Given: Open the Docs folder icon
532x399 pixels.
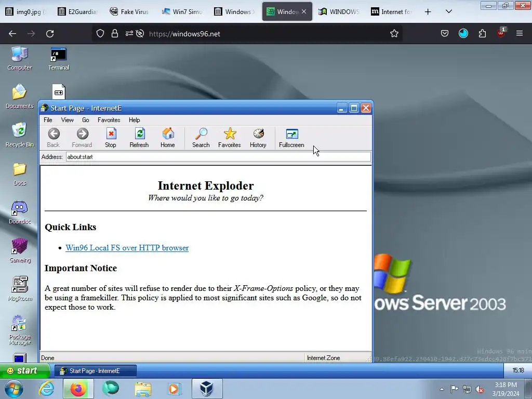Looking at the screenshot, I should pyautogui.click(x=20, y=174).
